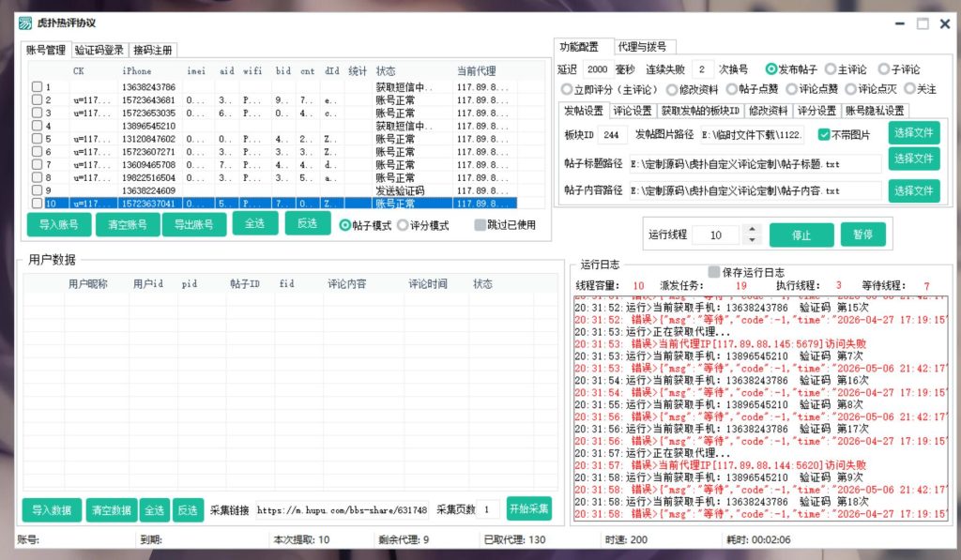Open the 修改资料 sub-tab
961x560 pixels.
[x=769, y=111]
